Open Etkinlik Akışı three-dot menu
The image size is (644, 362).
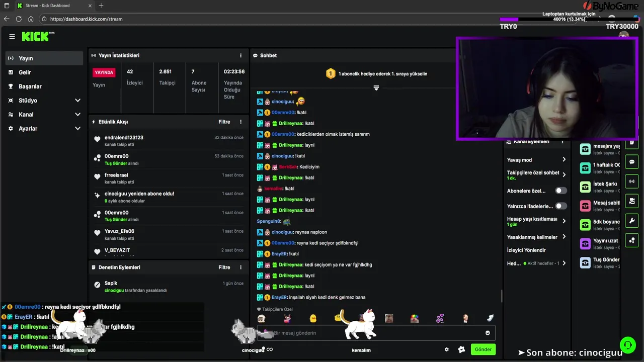[240, 122]
